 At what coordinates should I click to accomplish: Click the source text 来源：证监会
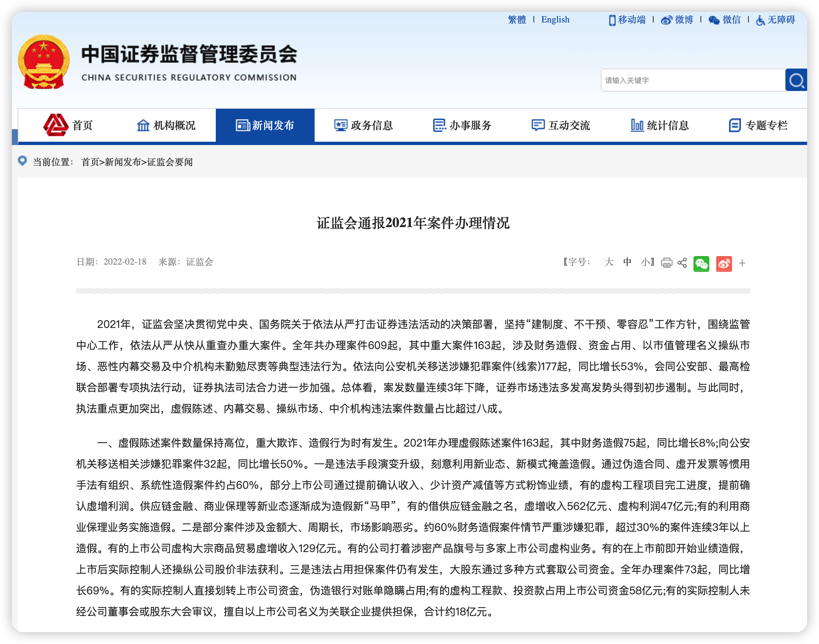click(x=186, y=262)
